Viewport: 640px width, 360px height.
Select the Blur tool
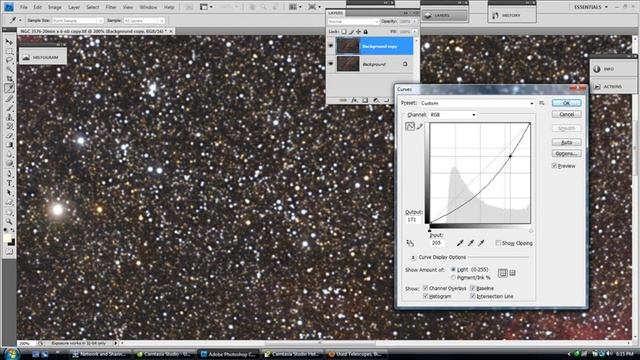[9, 154]
